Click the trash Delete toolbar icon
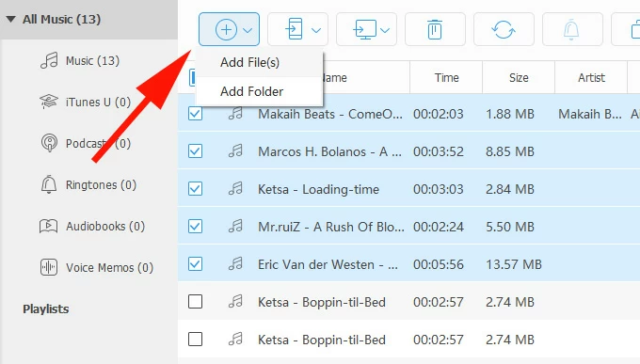Viewport: 640px width, 364px height. click(x=435, y=29)
